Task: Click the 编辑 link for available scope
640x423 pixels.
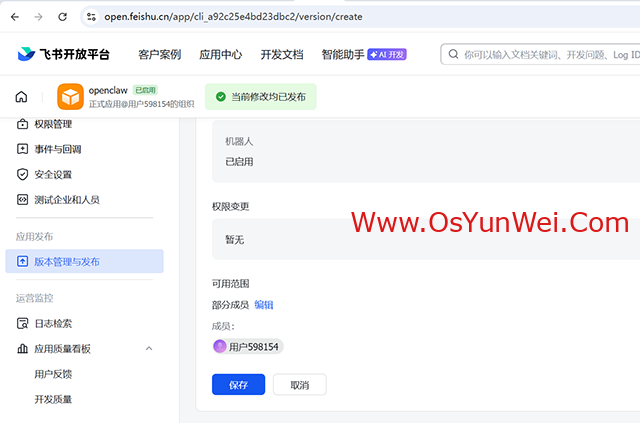Action: [263, 305]
